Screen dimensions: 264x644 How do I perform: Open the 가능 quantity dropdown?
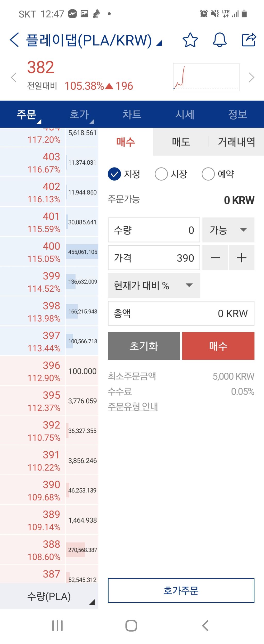(228, 230)
